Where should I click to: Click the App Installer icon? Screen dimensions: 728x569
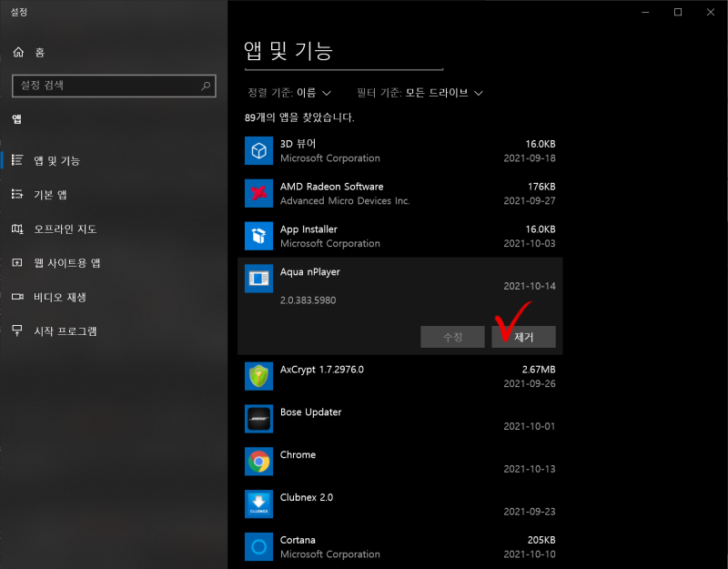coord(258,236)
